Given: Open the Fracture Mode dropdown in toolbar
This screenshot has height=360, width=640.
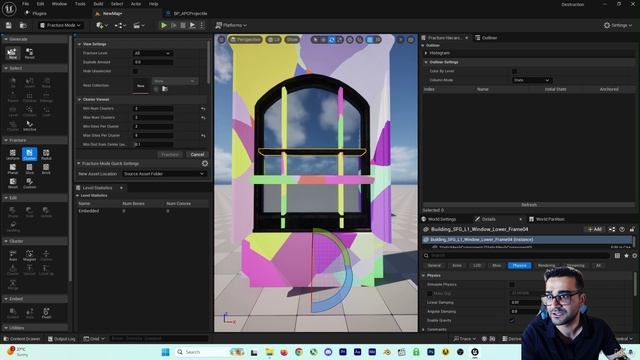Looking at the screenshot, I should [61, 25].
